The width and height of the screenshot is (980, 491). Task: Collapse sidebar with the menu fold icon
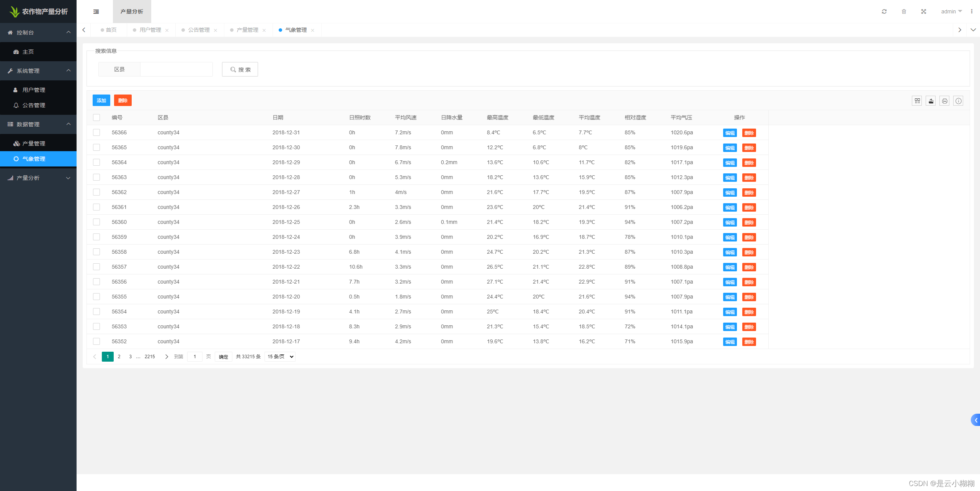tap(96, 11)
